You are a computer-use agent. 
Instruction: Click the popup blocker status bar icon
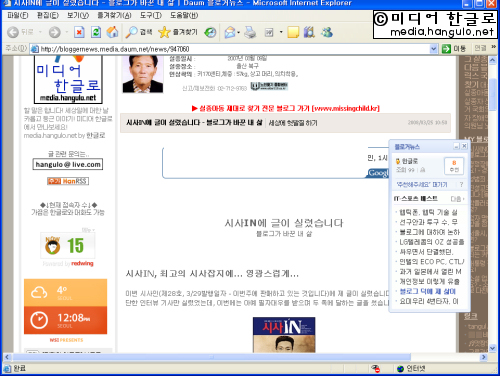376,368
